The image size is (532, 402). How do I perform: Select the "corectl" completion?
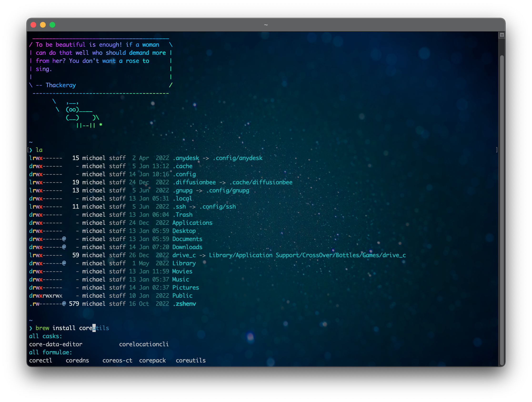pos(41,361)
